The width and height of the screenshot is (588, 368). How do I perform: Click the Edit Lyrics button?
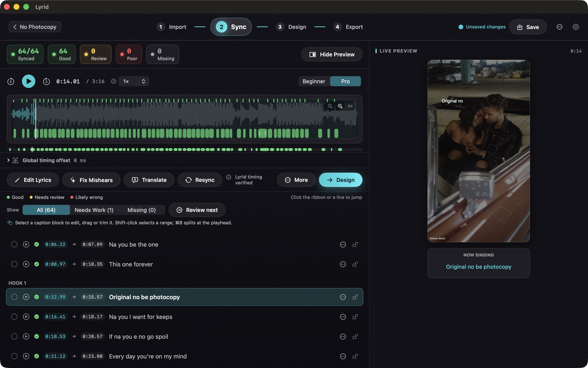pyautogui.click(x=33, y=180)
